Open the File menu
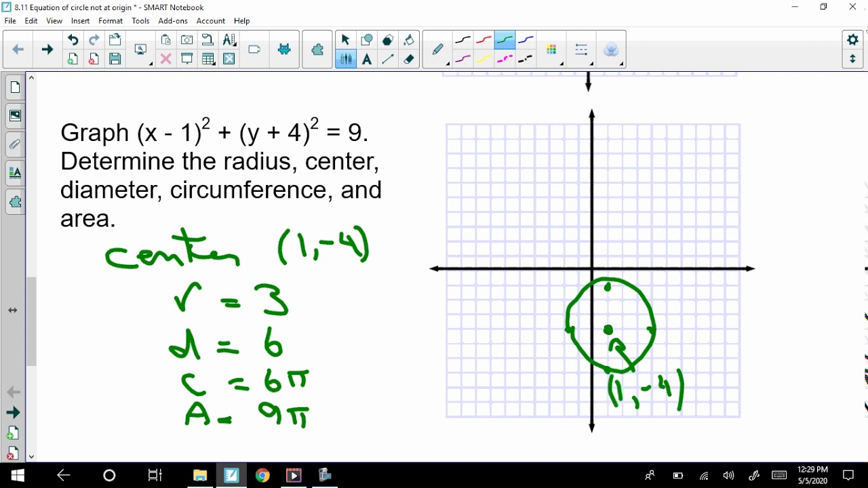The height and width of the screenshot is (488, 868). (x=10, y=21)
